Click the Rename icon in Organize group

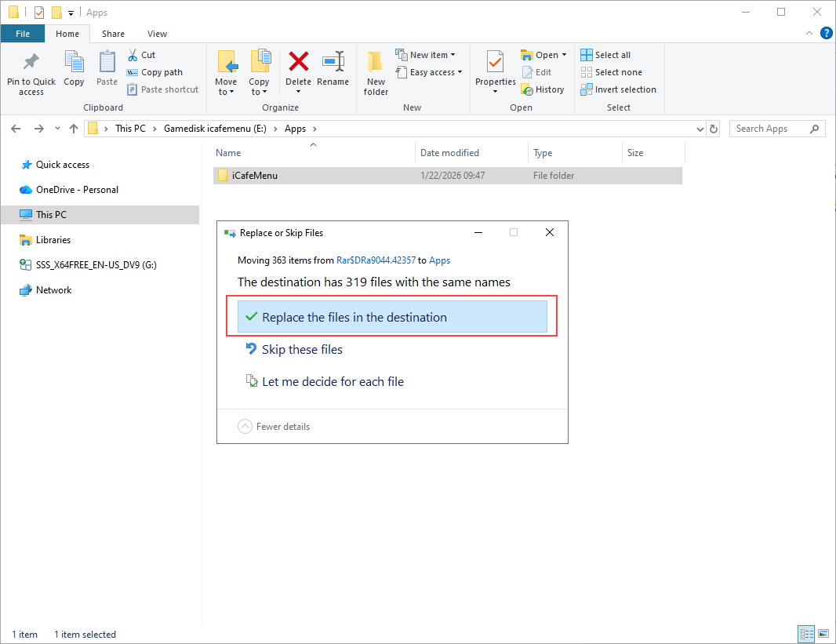(x=333, y=63)
